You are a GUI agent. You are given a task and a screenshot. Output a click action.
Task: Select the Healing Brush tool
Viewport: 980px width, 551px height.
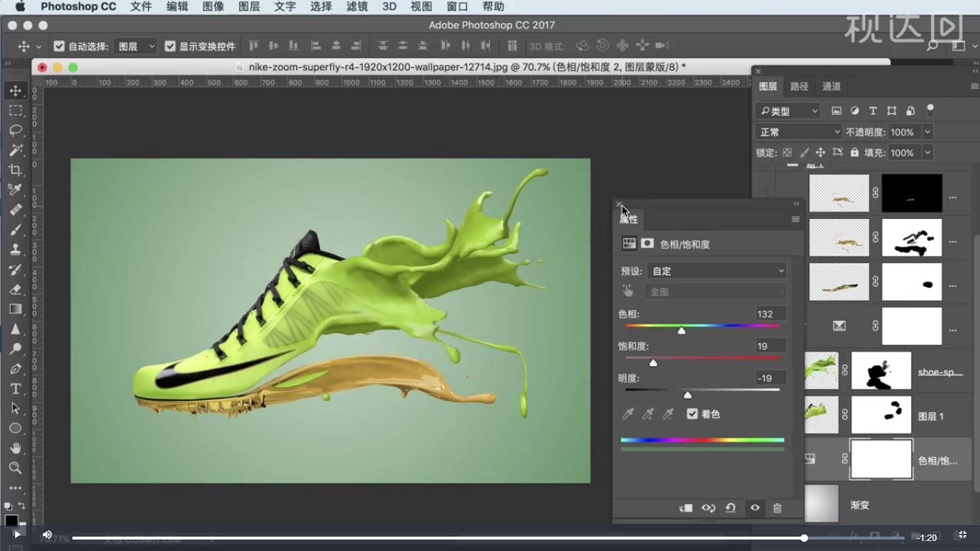coord(15,209)
